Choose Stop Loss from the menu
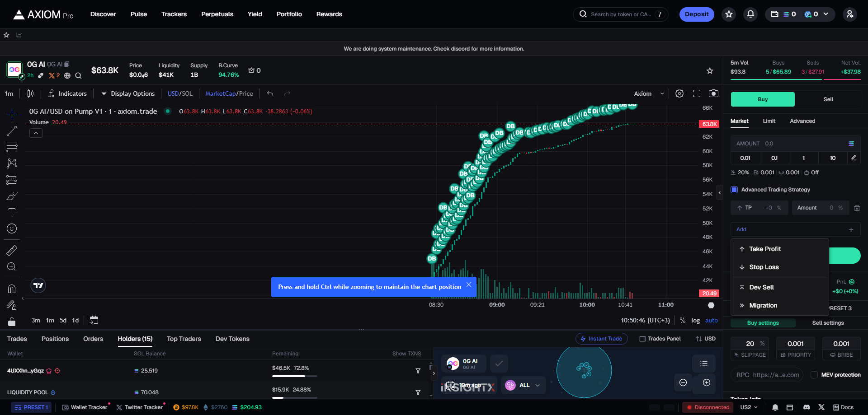This screenshot has width=868, height=415. point(780,267)
